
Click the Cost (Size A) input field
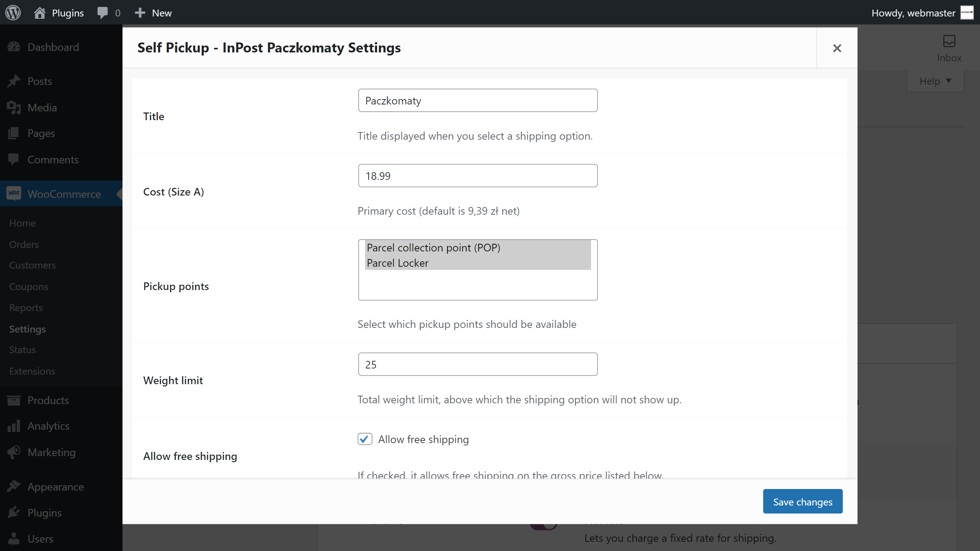478,176
